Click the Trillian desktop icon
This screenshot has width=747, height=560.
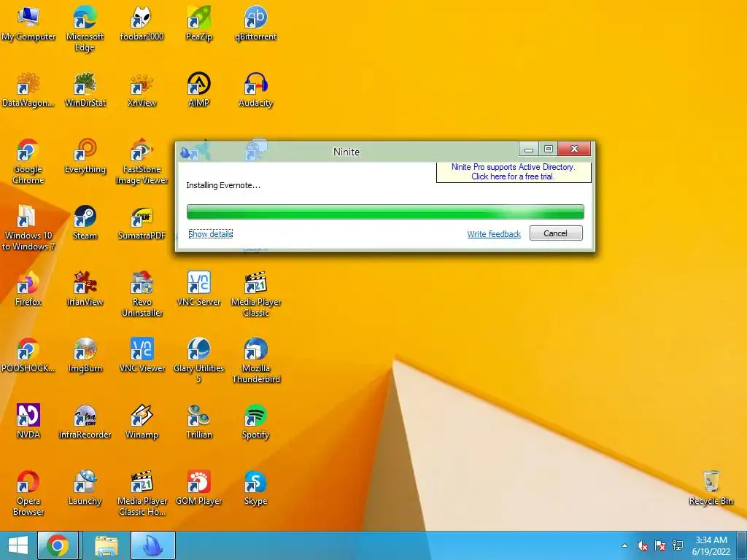click(198, 421)
